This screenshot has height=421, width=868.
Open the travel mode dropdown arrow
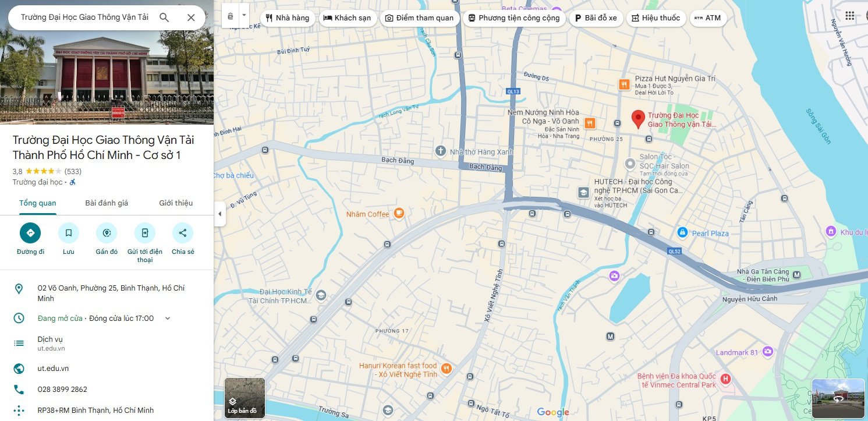[x=244, y=15]
